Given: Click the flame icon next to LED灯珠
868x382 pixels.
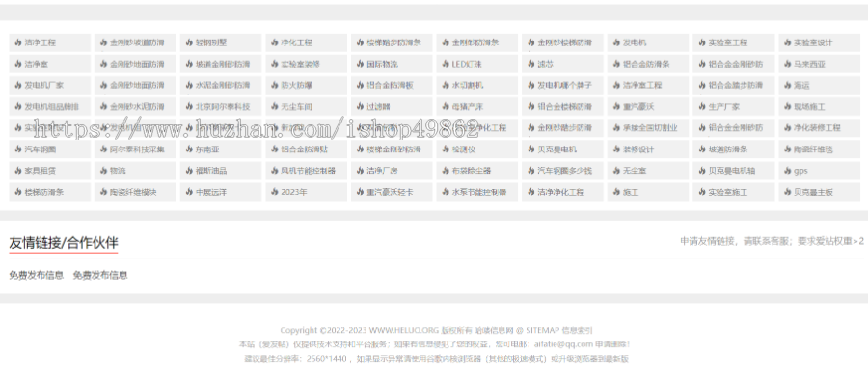Looking at the screenshot, I should click(446, 65).
